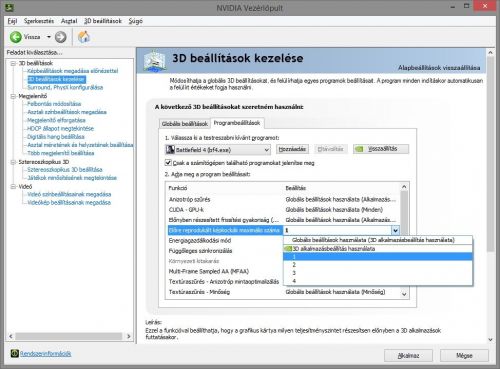Select the Anizotróp szűrés setting row
The image size is (500, 369).
click(283, 199)
